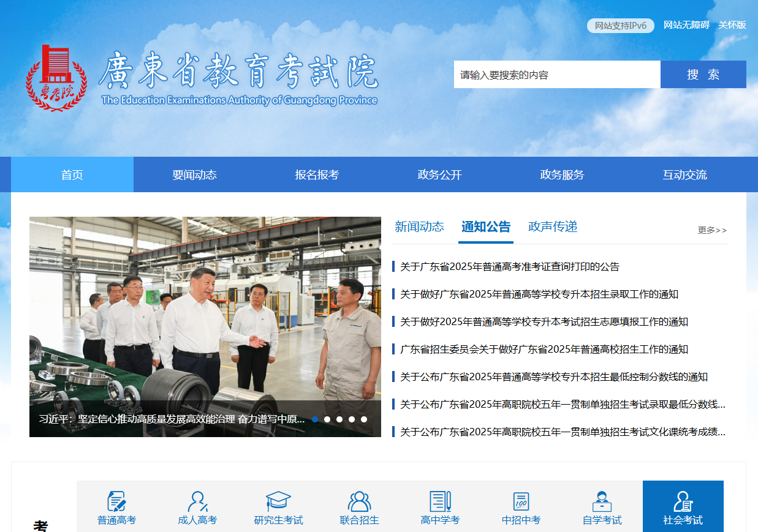Image resolution: width=758 pixels, height=532 pixels.
Task: Focus the search input field
Action: click(x=557, y=75)
